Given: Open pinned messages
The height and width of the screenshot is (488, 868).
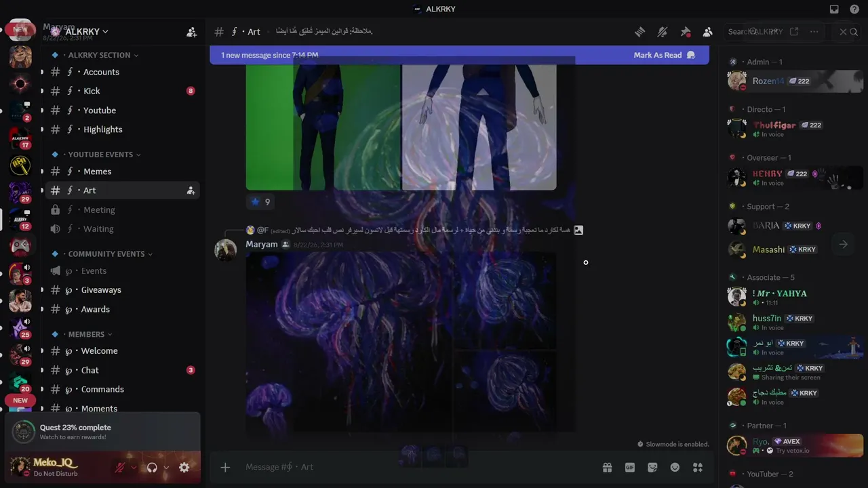Looking at the screenshot, I should click(686, 32).
